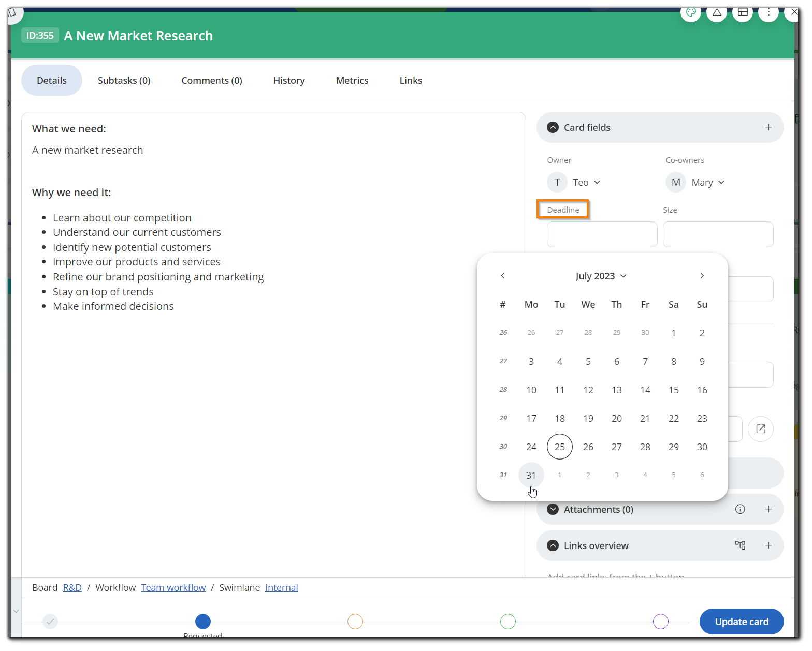
Task: Expand the collapse chevron at bottom left
Action: coord(16,611)
